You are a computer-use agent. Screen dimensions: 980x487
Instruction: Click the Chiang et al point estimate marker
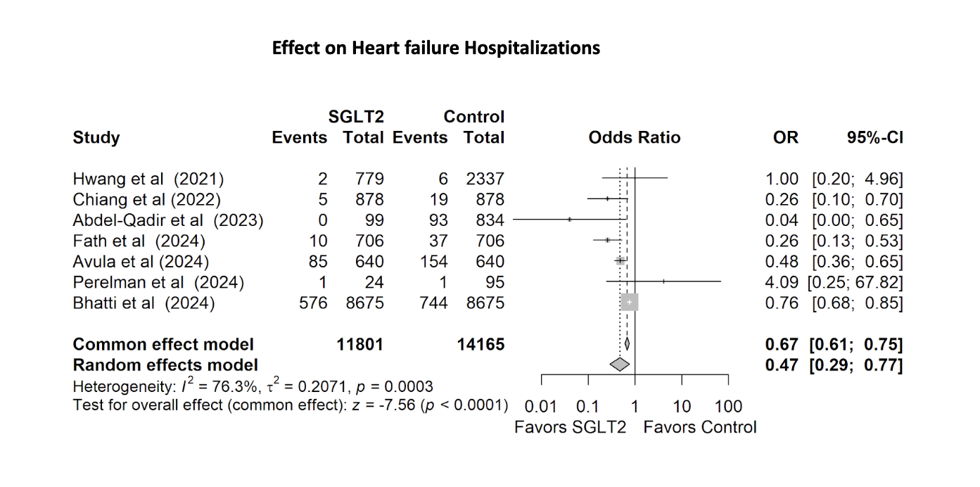[607, 198]
